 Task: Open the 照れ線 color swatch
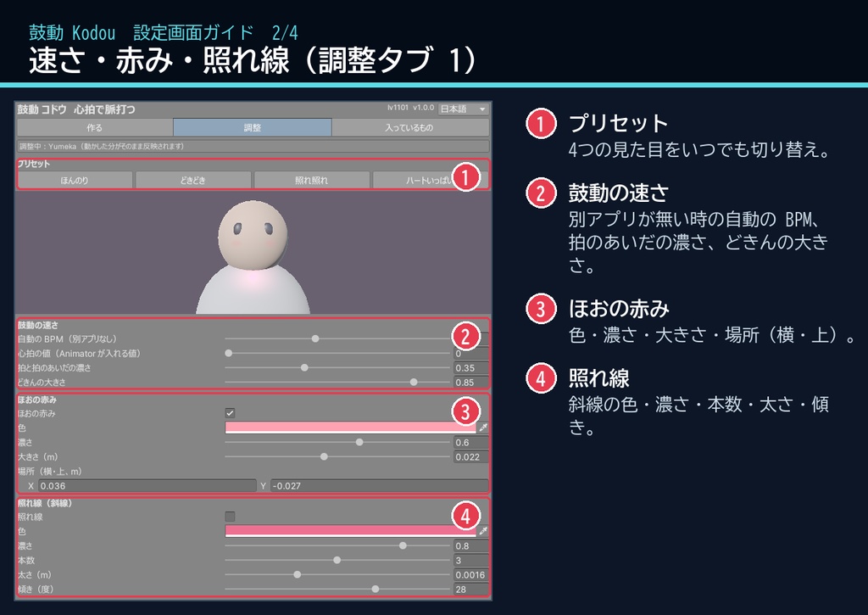point(350,531)
